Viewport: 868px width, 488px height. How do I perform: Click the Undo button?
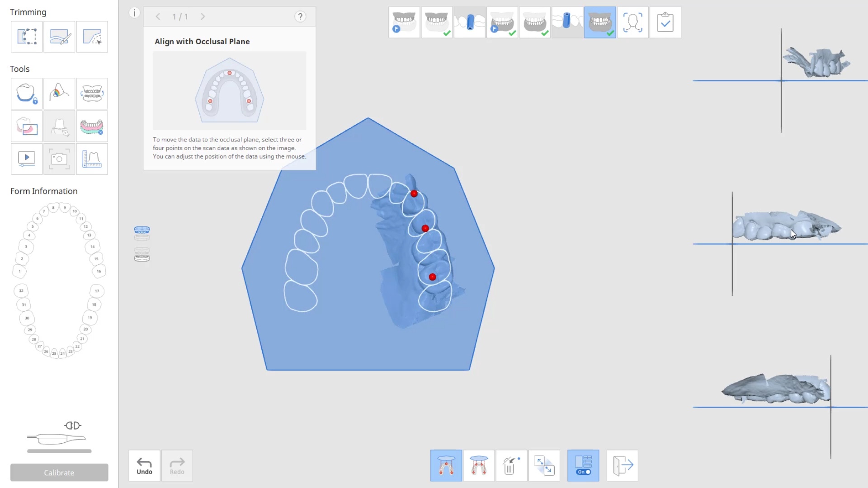(144, 465)
